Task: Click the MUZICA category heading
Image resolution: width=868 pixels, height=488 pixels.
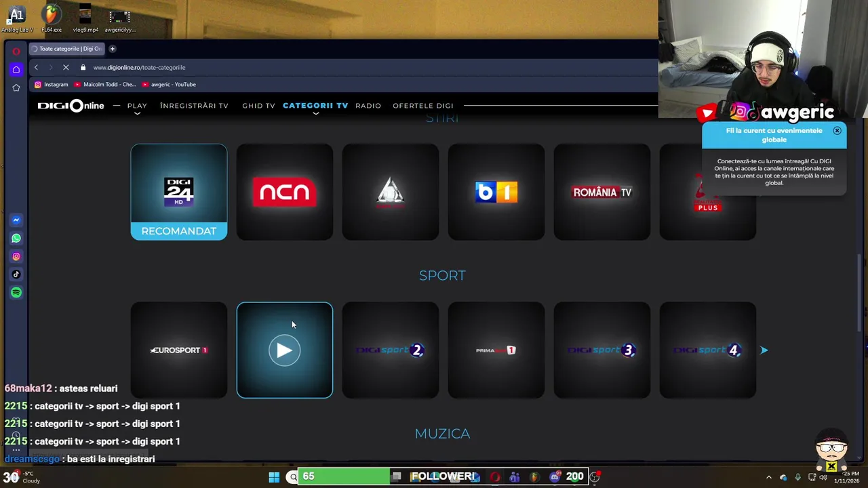Action: point(442,434)
